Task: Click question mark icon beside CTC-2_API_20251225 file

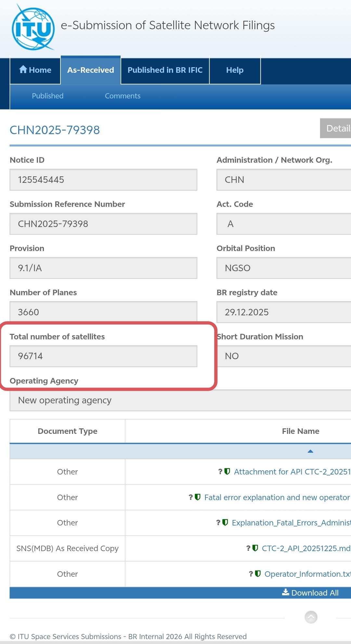Action: (249, 548)
